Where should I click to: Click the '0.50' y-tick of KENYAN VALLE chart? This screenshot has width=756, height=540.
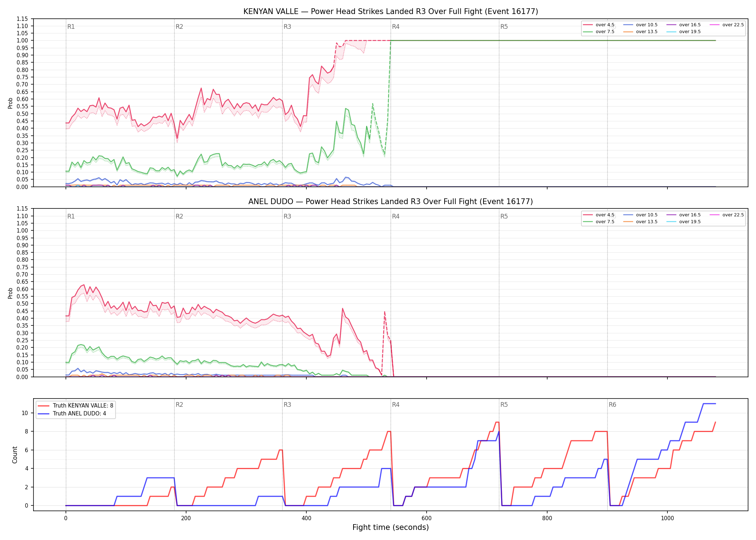click(x=22, y=114)
